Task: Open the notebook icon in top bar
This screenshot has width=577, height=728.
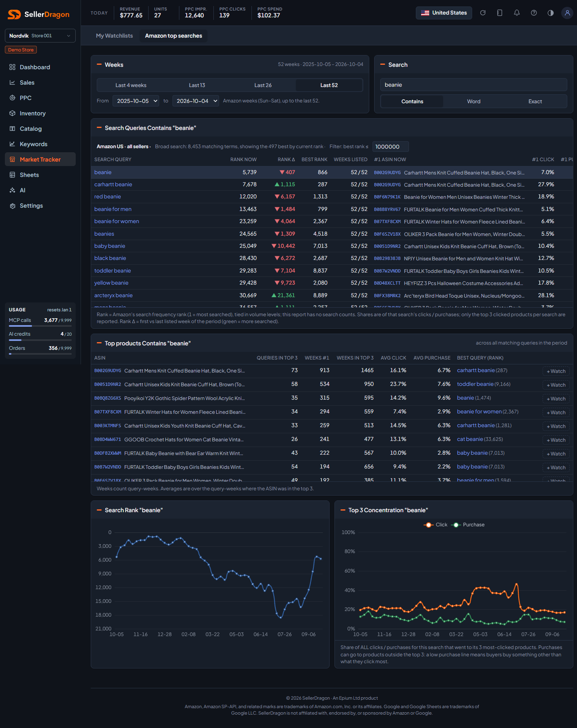Action: coord(500,13)
